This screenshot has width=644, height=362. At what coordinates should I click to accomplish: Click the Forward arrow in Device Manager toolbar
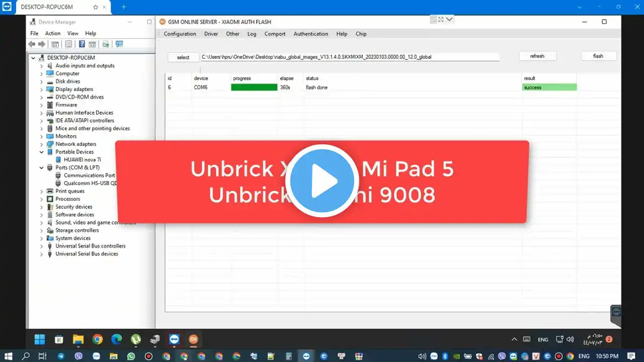tap(42, 44)
